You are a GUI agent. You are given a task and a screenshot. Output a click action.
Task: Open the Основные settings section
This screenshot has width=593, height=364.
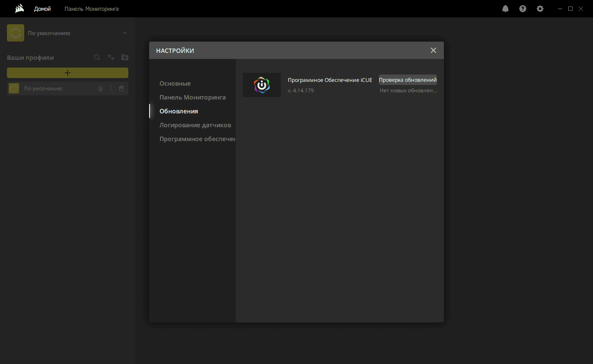point(175,83)
